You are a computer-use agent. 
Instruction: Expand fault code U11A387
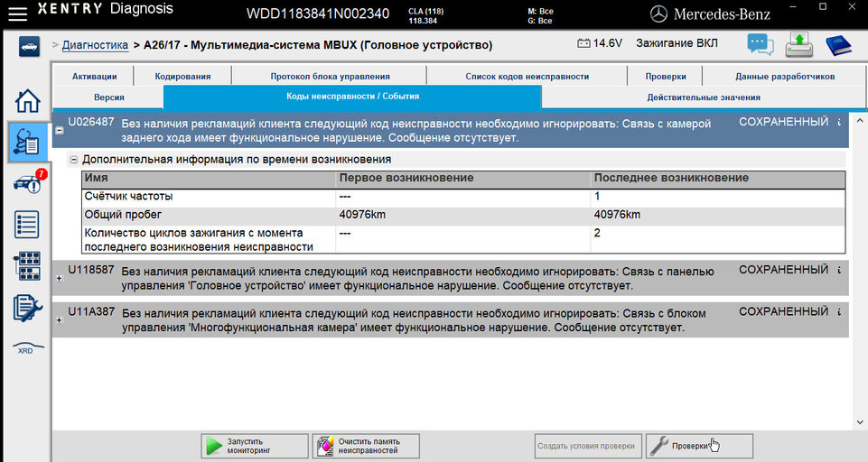pyautogui.click(x=60, y=320)
